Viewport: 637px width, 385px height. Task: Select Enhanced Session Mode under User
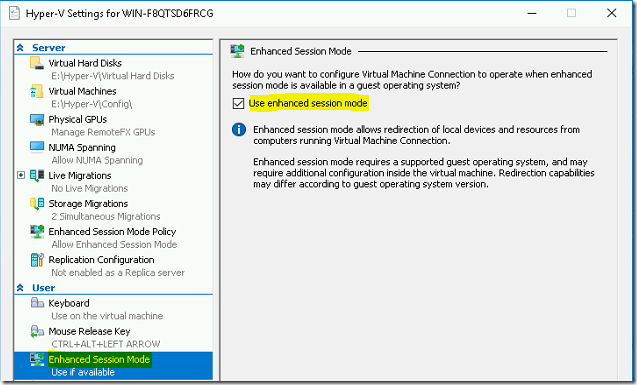tap(113, 366)
